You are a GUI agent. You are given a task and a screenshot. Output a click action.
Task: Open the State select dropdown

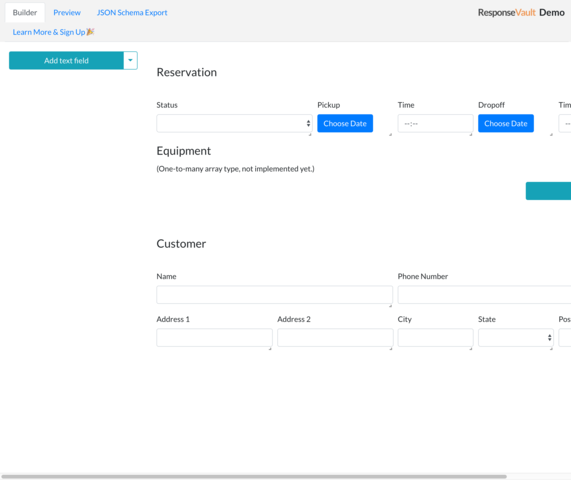click(x=516, y=338)
